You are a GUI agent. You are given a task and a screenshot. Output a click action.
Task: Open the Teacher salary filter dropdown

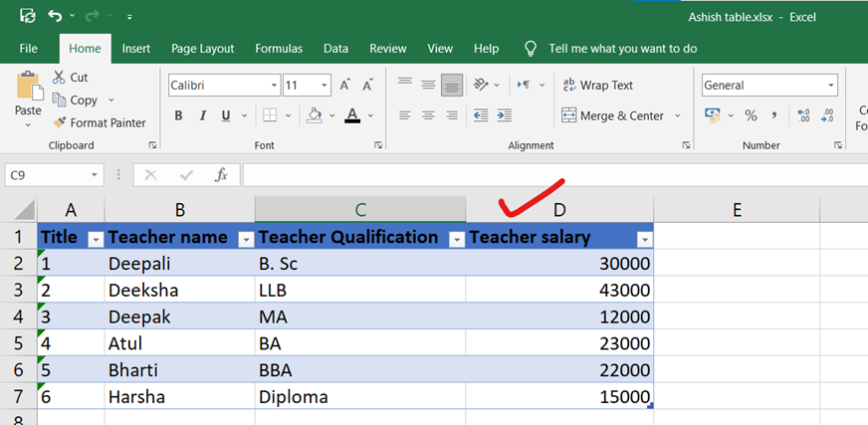(x=644, y=239)
